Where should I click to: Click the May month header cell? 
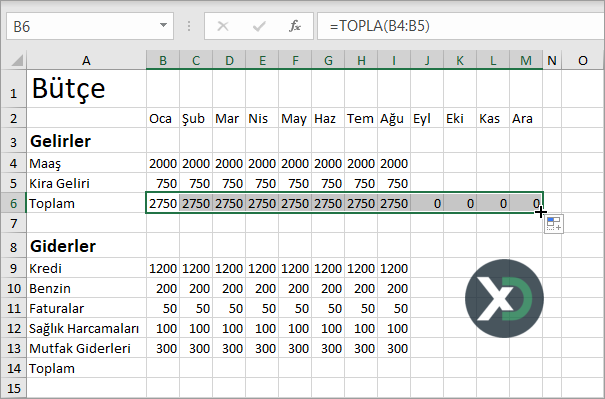pos(295,118)
